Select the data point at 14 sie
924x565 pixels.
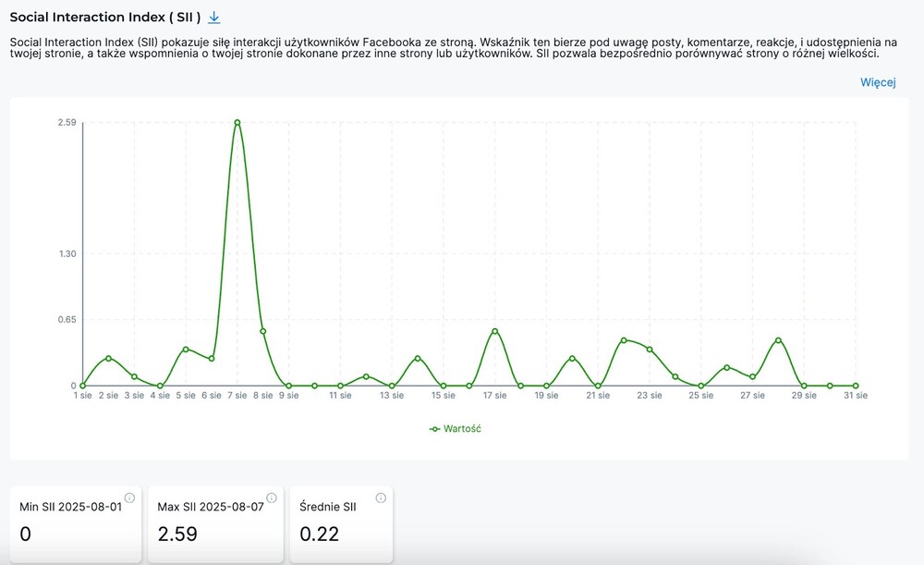pos(418,358)
